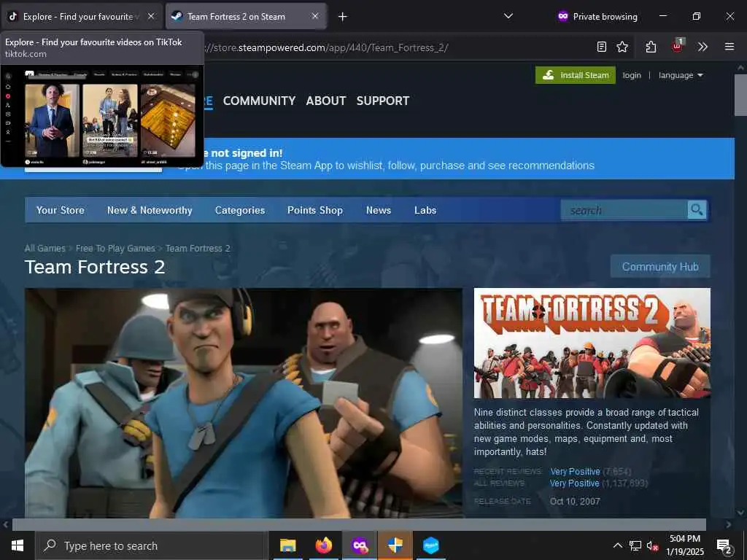The height and width of the screenshot is (560, 747).
Task: Click Free To Play Games breadcrumb
Action: pyautogui.click(x=115, y=249)
